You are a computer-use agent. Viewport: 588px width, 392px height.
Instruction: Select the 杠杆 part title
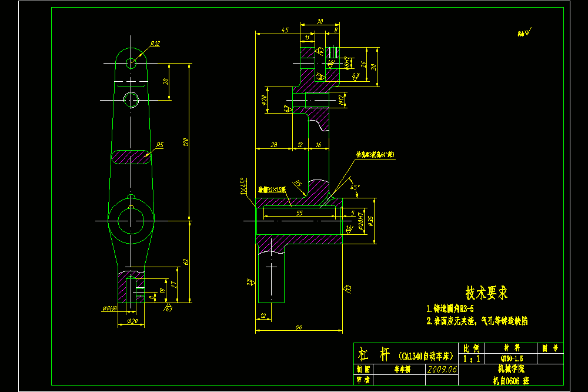tap(374, 354)
